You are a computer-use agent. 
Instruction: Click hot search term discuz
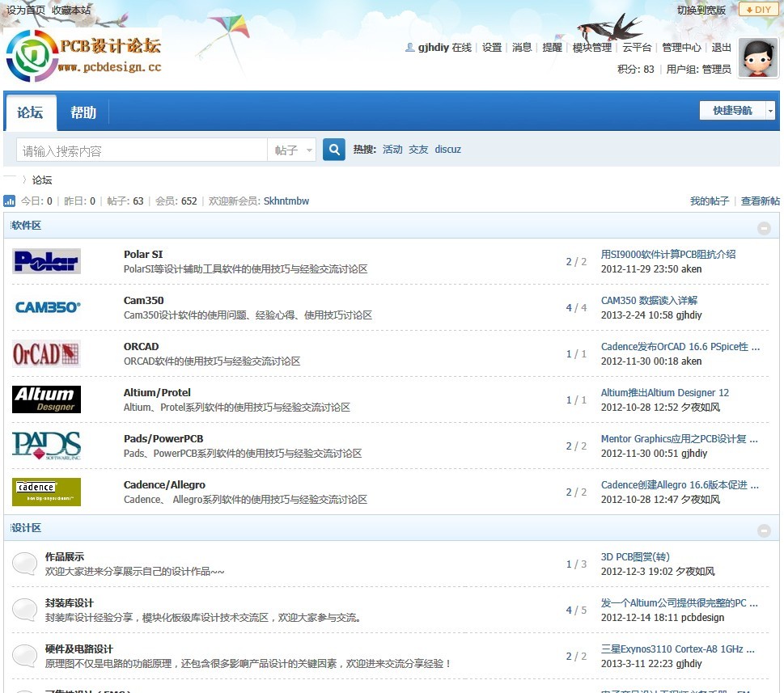coord(448,150)
